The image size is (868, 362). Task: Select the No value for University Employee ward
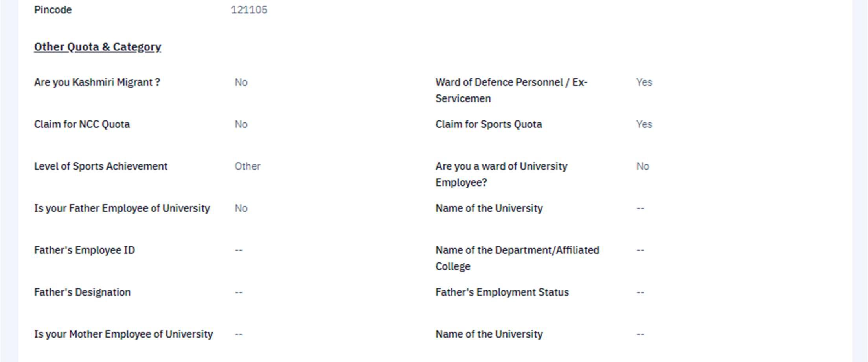(643, 166)
